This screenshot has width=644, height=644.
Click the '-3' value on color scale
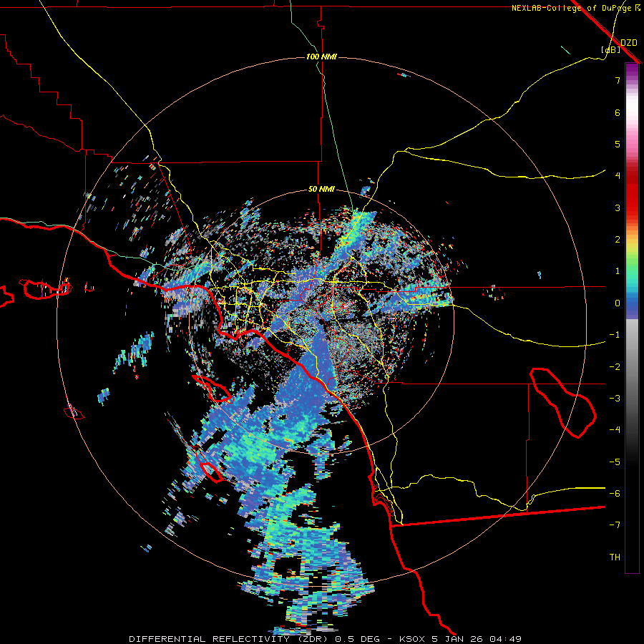(x=615, y=399)
